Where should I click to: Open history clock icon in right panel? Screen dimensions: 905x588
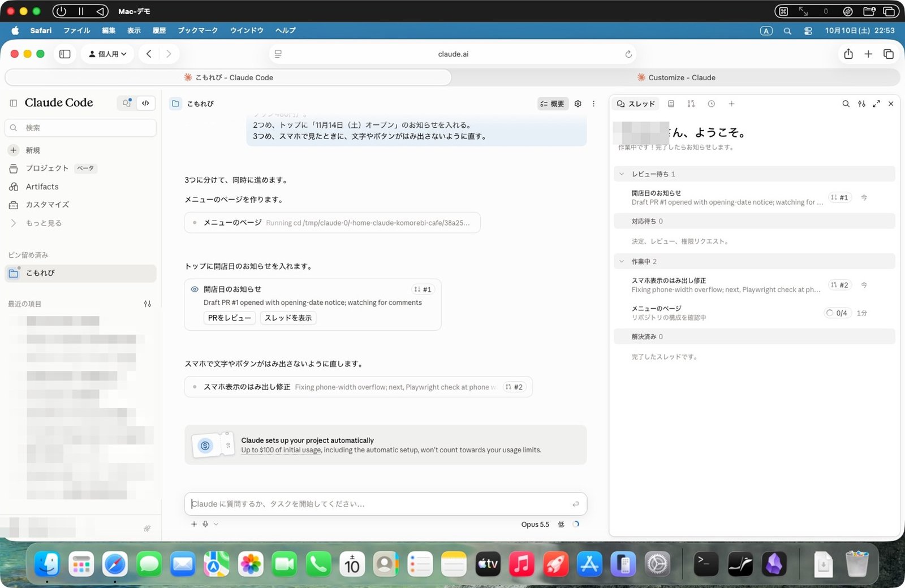pyautogui.click(x=711, y=104)
